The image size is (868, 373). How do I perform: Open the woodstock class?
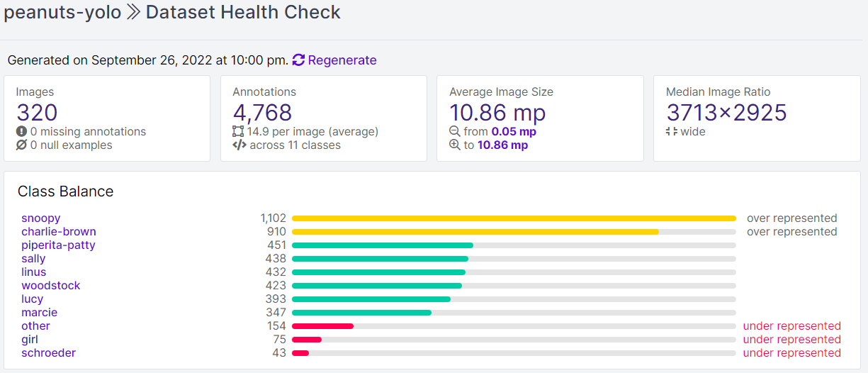[50, 286]
